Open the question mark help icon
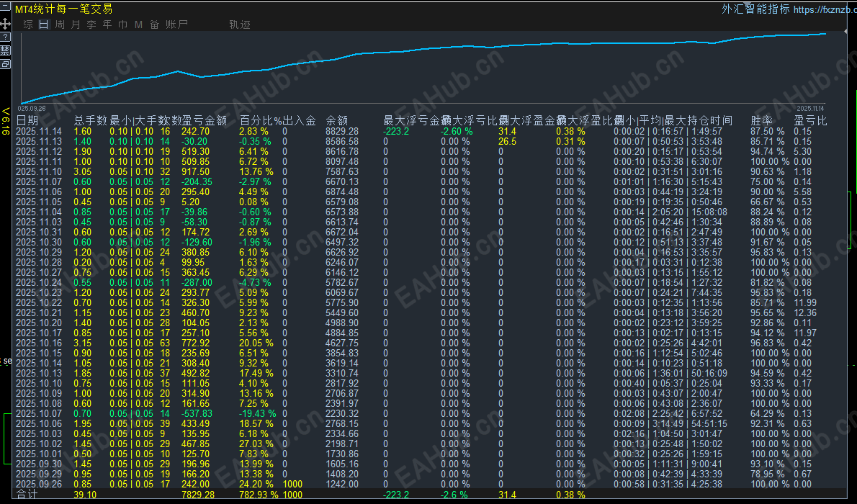 [x=6, y=36]
